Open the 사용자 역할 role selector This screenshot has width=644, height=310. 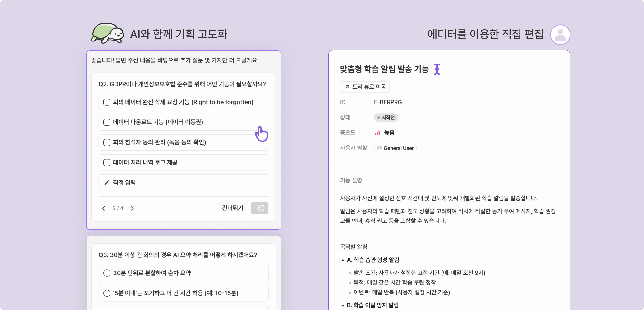point(395,148)
